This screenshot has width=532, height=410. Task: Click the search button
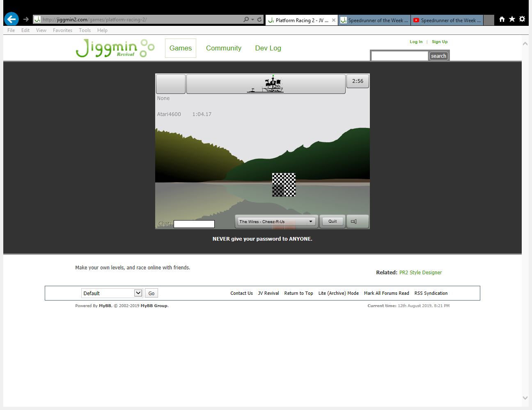(438, 56)
